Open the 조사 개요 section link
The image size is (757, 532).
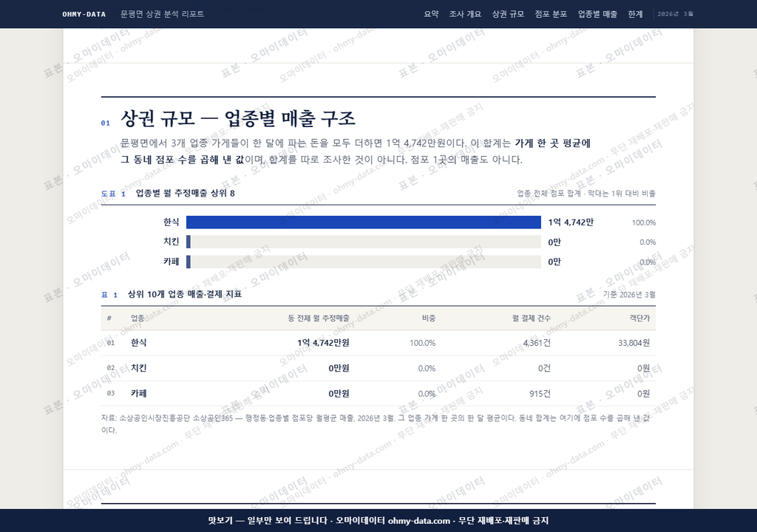coord(465,14)
